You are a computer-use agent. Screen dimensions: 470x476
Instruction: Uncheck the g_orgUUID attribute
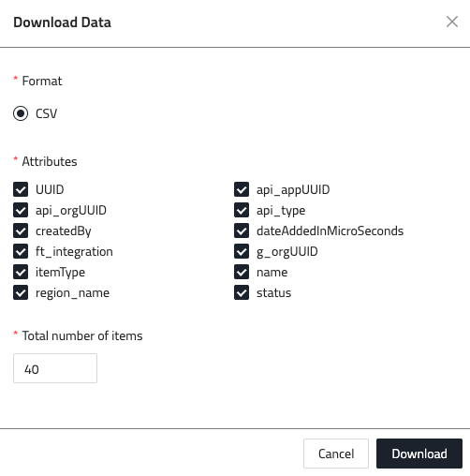(x=242, y=251)
